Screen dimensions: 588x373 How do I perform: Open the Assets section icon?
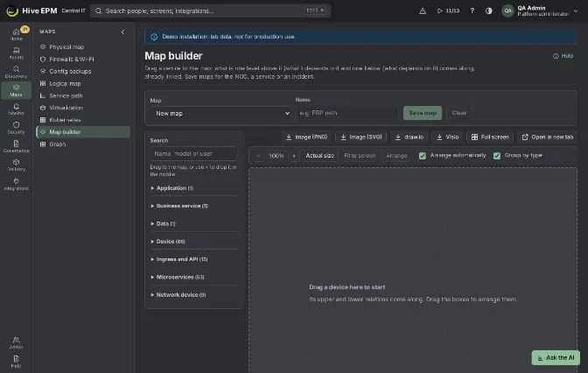pyautogui.click(x=16, y=53)
